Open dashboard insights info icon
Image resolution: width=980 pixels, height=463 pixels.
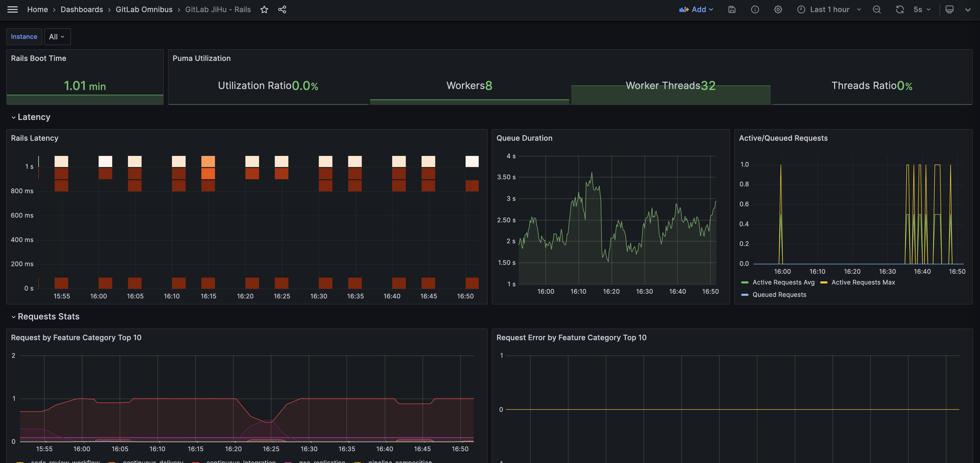click(x=755, y=9)
